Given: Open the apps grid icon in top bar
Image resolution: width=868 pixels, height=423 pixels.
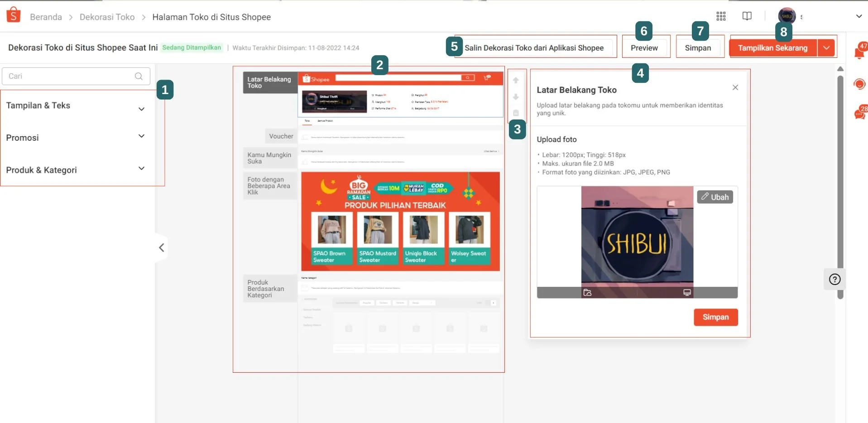Looking at the screenshot, I should (721, 16).
